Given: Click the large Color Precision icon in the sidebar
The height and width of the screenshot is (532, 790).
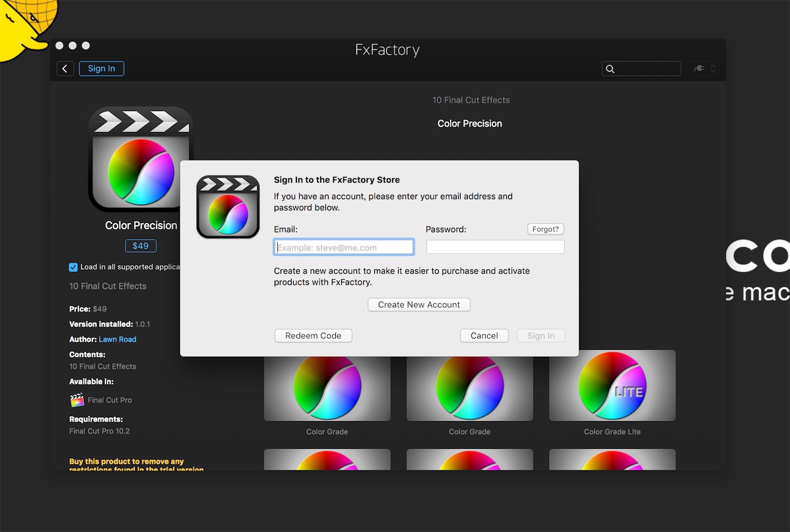Looking at the screenshot, I should coord(141,158).
